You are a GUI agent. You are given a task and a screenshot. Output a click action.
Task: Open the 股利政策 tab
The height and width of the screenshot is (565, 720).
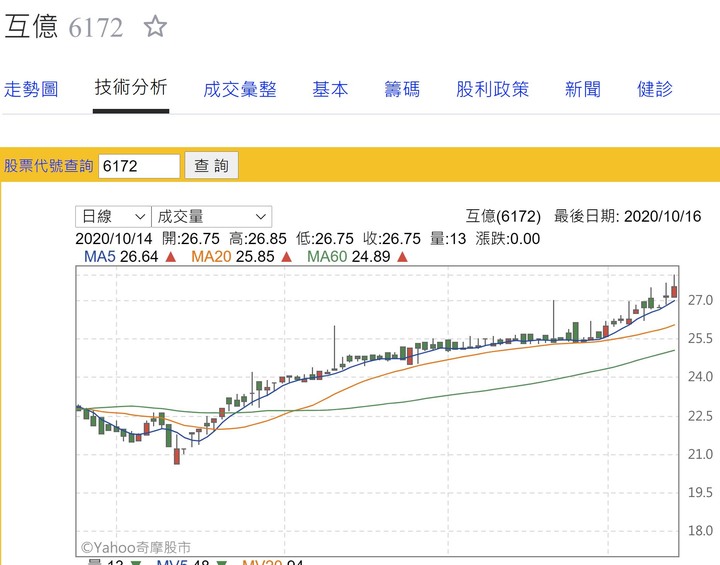click(492, 89)
